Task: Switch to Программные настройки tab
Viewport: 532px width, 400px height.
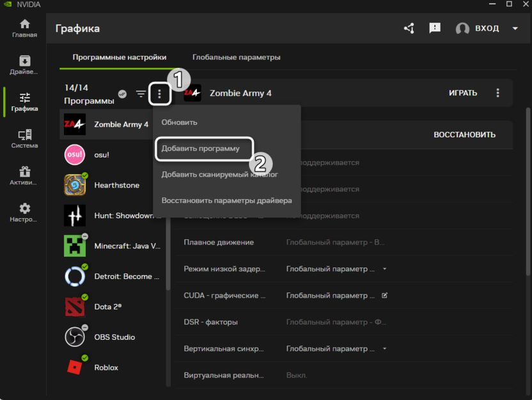Action: (120, 57)
